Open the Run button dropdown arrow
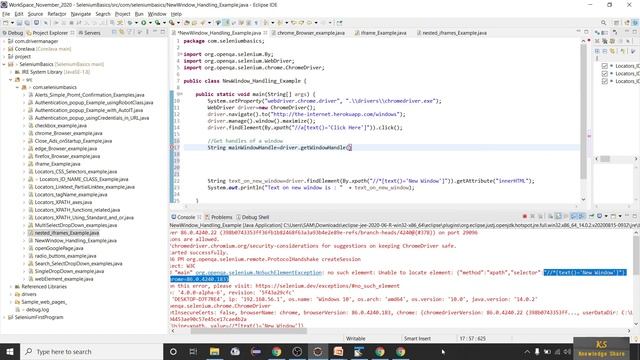Viewport: 640px width, 360px height. (150, 23)
